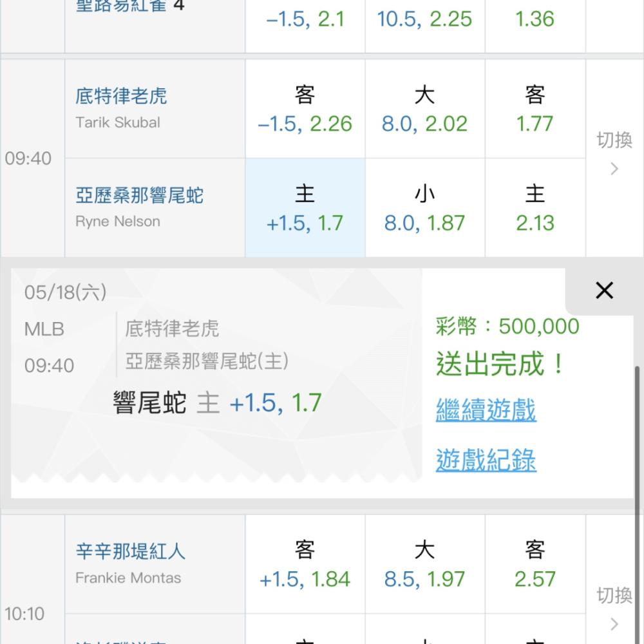Open 亞歷桑那響尾蛇 team link

pos(139,196)
